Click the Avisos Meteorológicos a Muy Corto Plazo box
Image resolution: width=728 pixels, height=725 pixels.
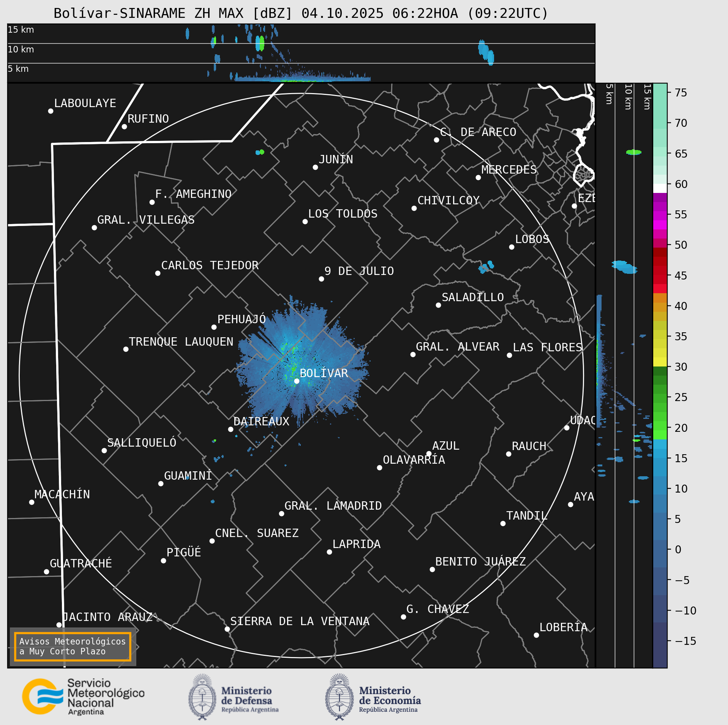click(x=73, y=646)
